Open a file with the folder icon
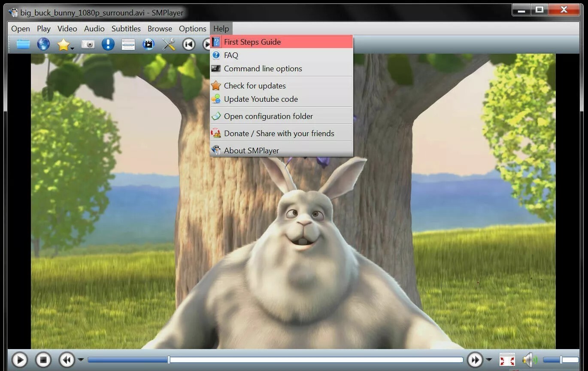The image size is (588, 371). click(x=23, y=44)
